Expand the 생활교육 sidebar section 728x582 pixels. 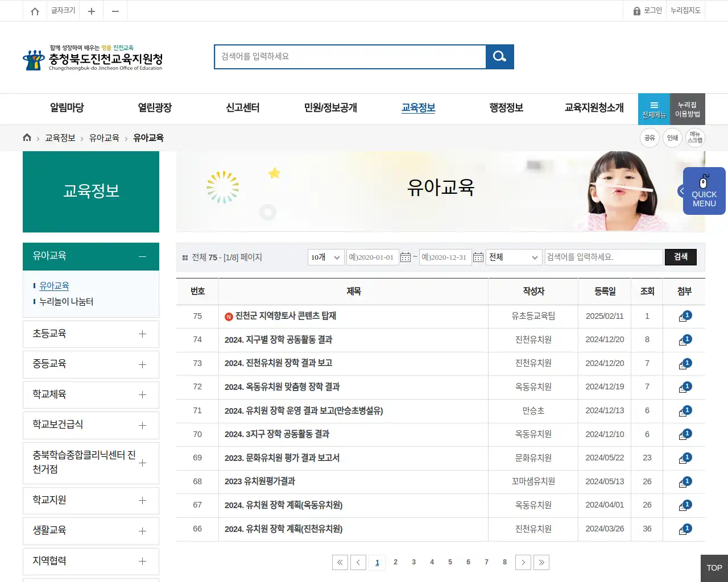[142, 531]
